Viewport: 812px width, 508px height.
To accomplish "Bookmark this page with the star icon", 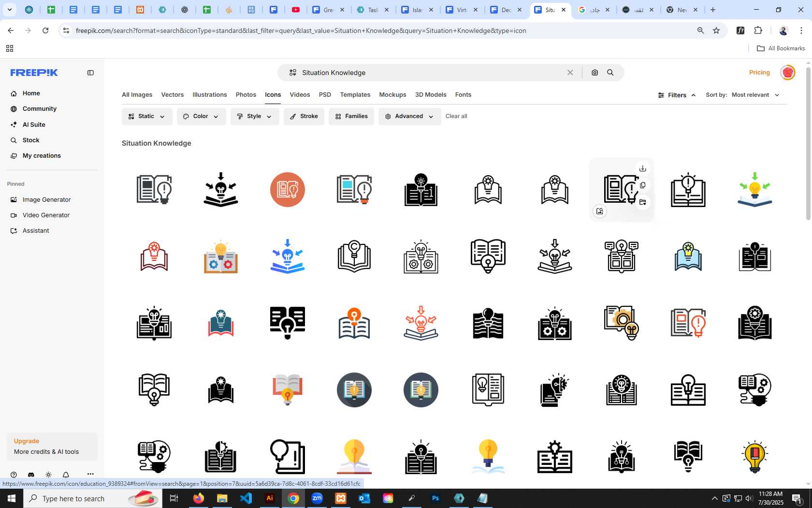I will 716,30.
